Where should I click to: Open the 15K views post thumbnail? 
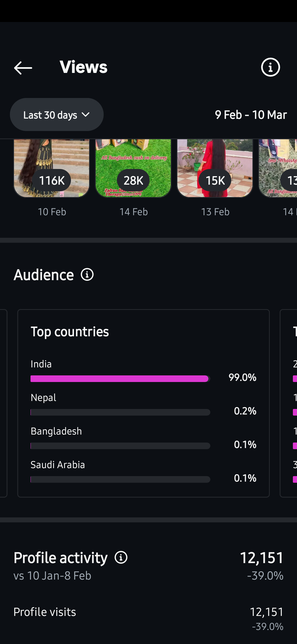pos(215,168)
